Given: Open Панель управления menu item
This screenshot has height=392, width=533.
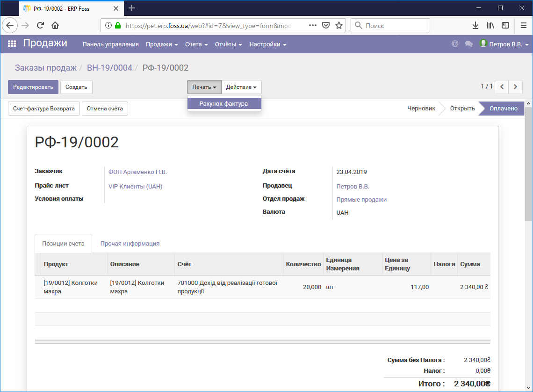Looking at the screenshot, I should click(x=110, y=44).
